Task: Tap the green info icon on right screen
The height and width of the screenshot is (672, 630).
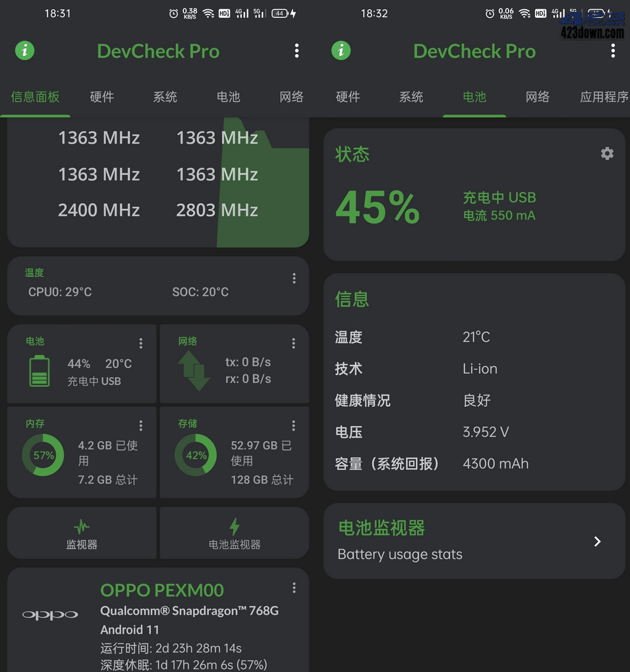Action: point(341,51)
